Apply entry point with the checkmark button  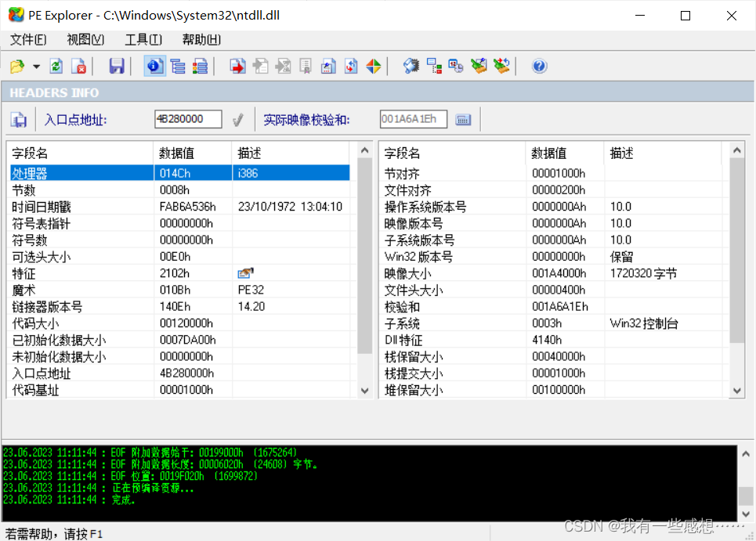(x=238, y=119)
